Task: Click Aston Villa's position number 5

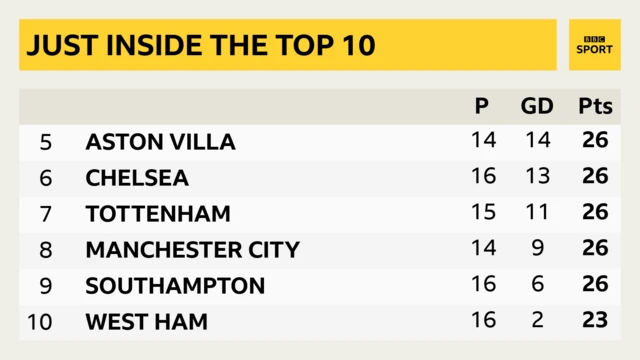Action: pos(46,142)
